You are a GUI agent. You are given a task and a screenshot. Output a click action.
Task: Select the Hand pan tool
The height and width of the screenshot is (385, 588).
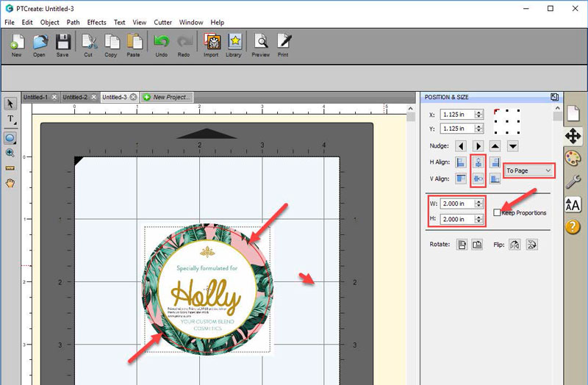tap(10, 183)
